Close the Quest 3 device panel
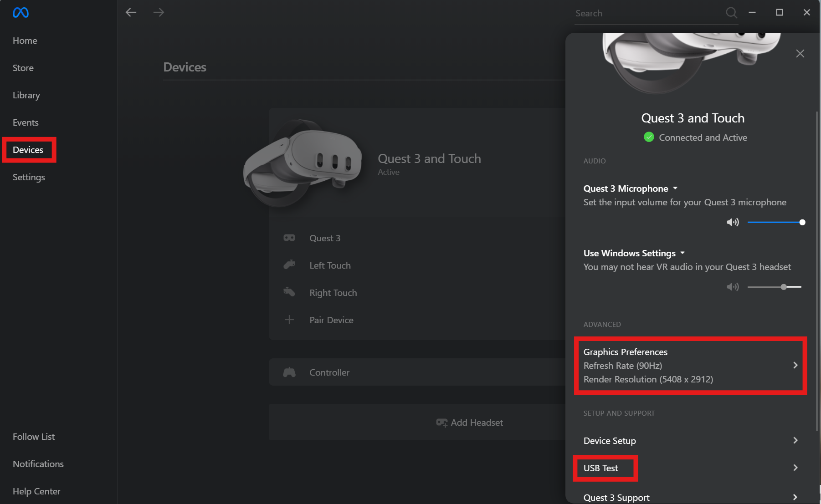 point(800,54)
